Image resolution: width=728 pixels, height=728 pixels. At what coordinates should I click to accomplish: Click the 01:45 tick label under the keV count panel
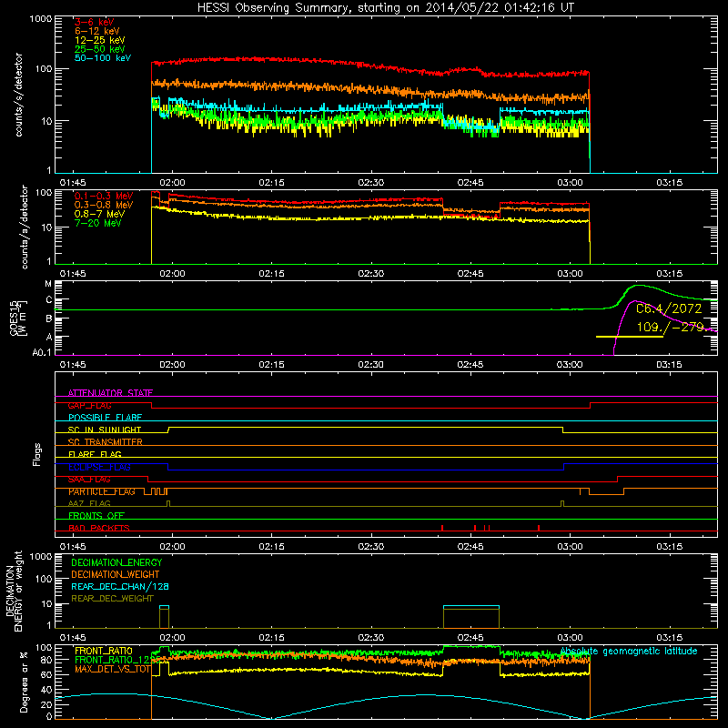click(73, 183)
